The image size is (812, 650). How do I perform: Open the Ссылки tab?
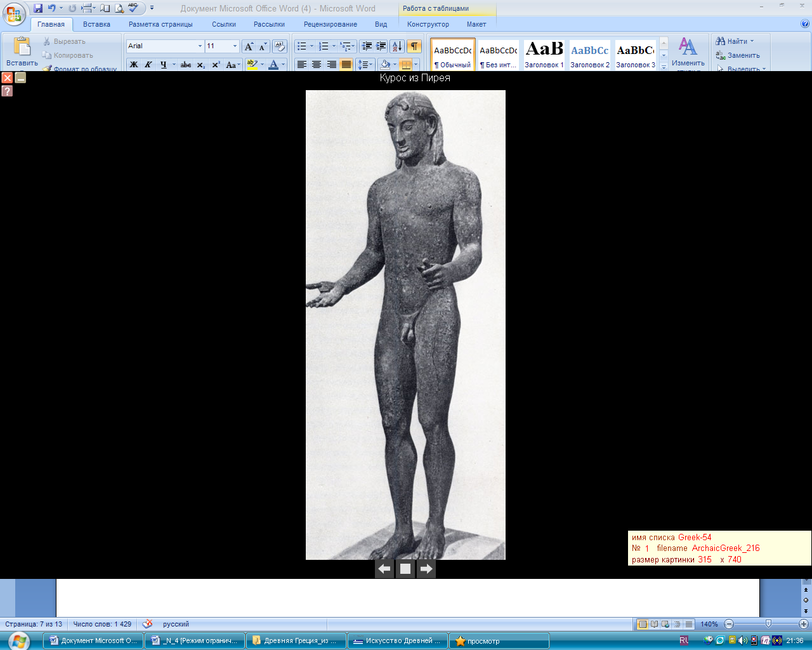(x=224, y=24)
